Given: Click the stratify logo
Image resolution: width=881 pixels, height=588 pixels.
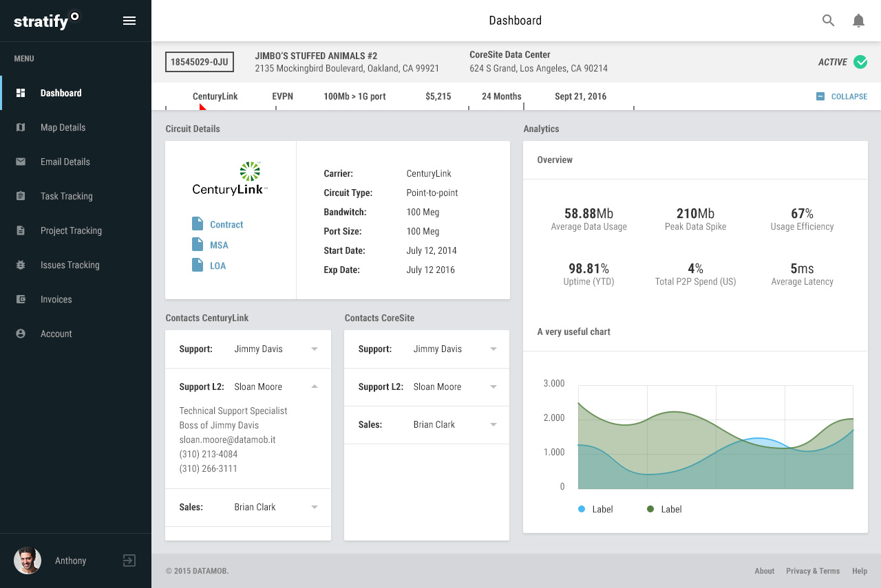Looking at the screenshot, I should [x=47, y=21].
